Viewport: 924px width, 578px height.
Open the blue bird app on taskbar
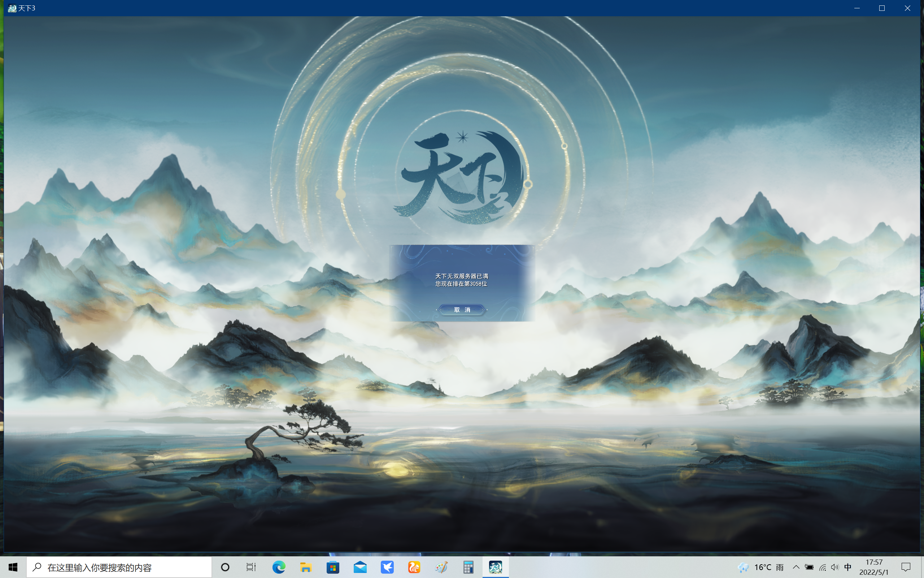click(x=387, y=567)
